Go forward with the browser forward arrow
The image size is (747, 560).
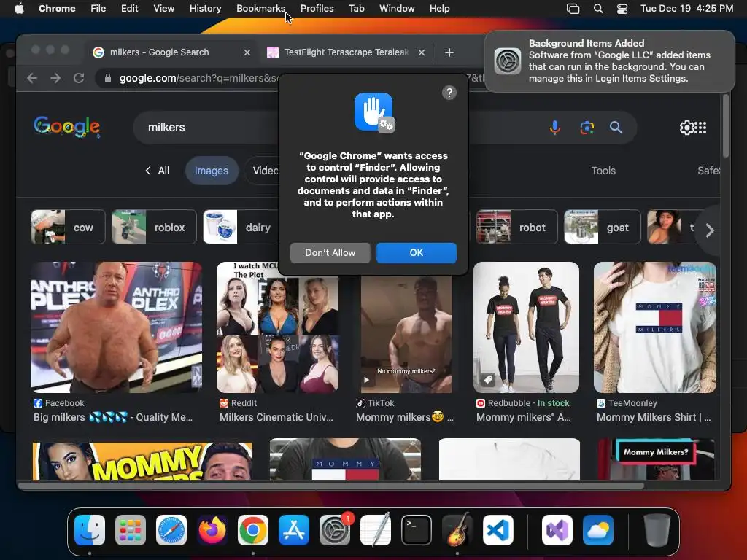[x=55, y=78]
